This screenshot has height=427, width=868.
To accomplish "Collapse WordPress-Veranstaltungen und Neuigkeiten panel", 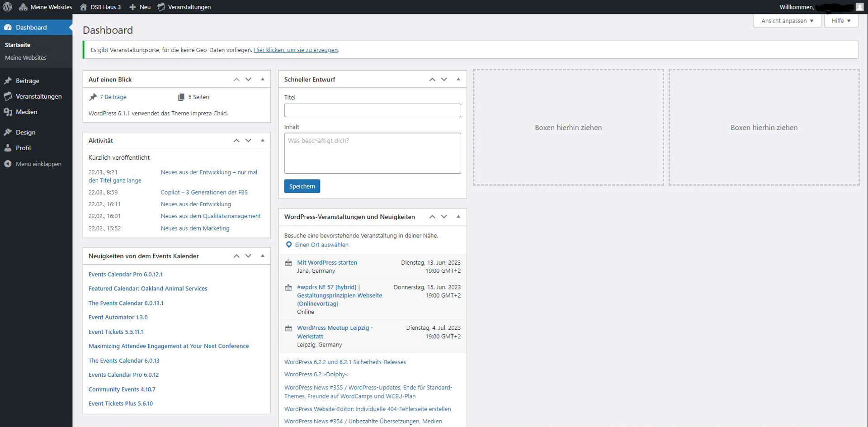I will 458,217.
